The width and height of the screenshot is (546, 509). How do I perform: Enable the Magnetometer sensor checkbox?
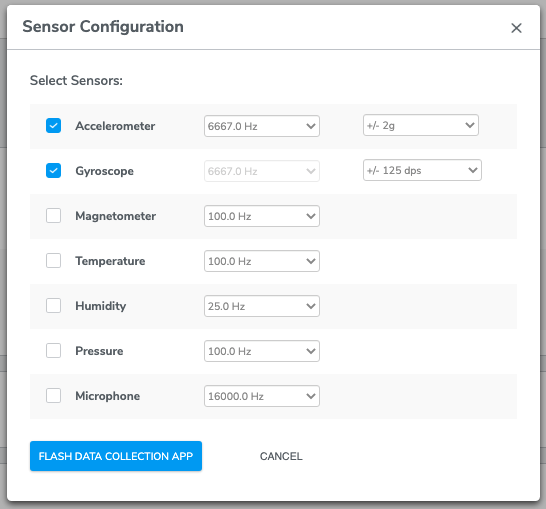(54, 216)
